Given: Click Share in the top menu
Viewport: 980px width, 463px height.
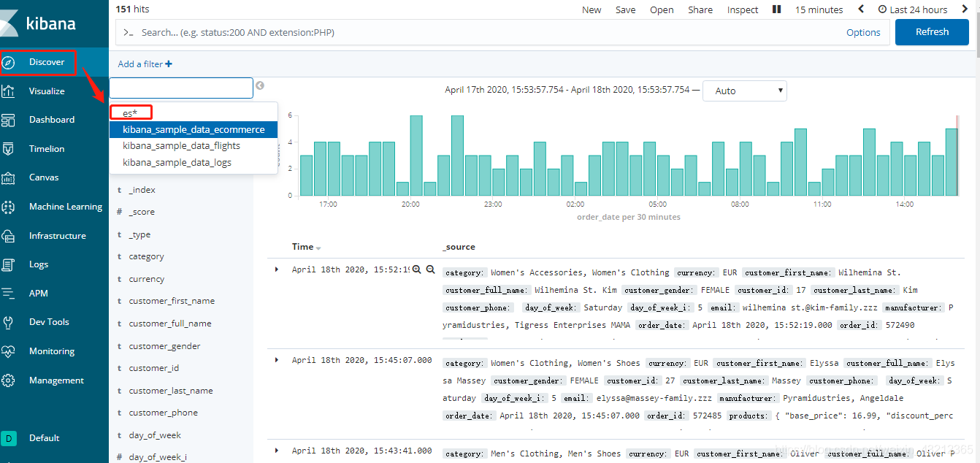Looking at the screenshot, I should pos(700,9).
